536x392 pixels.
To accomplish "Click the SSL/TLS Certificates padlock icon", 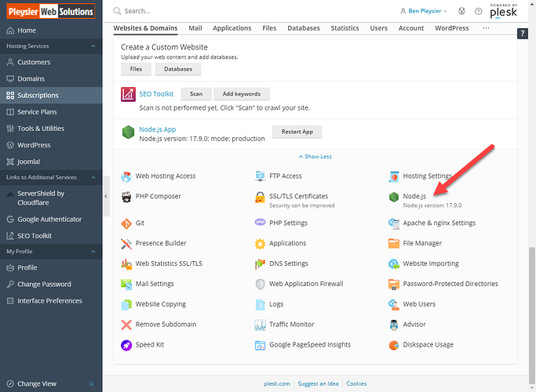I will click(x=260, y=197).
